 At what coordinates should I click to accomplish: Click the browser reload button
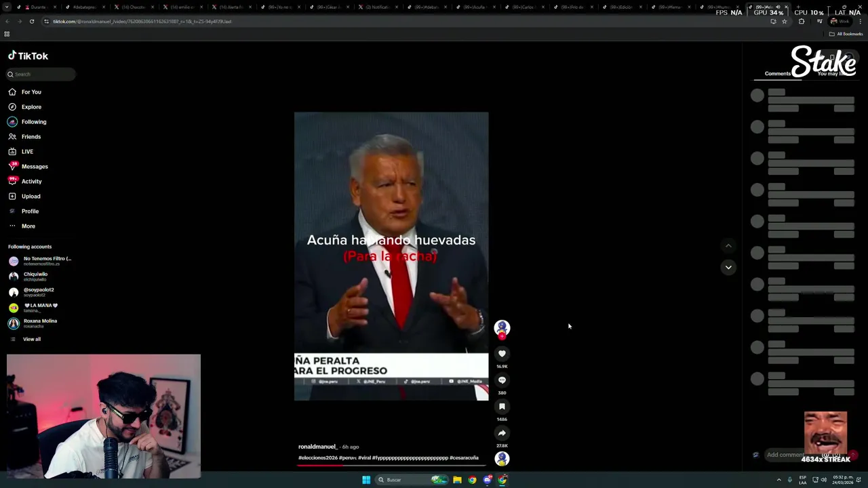32,21
